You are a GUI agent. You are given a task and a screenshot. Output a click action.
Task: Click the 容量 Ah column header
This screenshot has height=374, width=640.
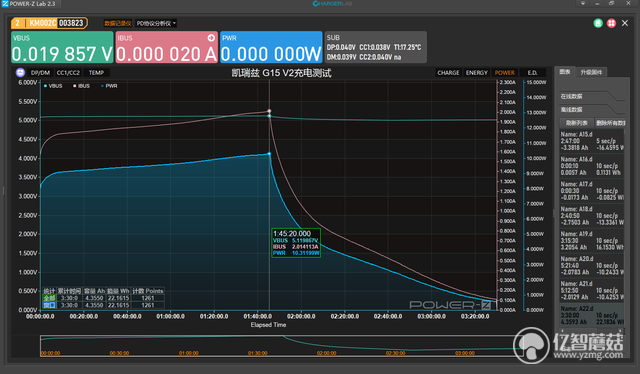click(x=94, y=291)
